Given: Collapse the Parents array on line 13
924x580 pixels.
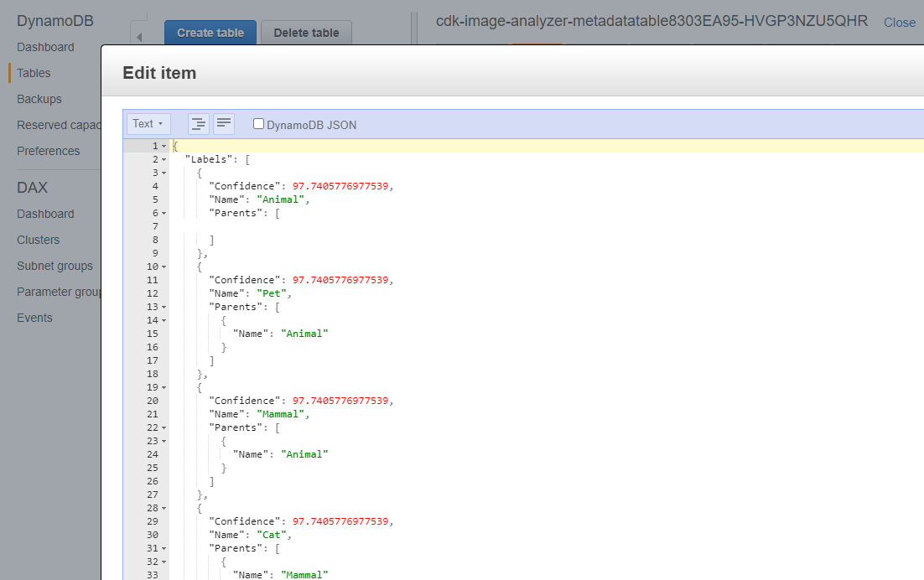Looking at the screenshot, I should (164, 308).
